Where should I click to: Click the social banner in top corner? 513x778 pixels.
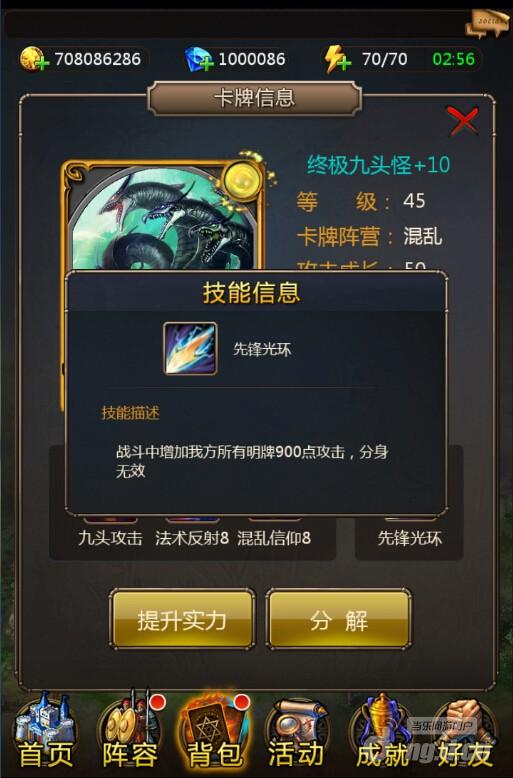(488, 24)
